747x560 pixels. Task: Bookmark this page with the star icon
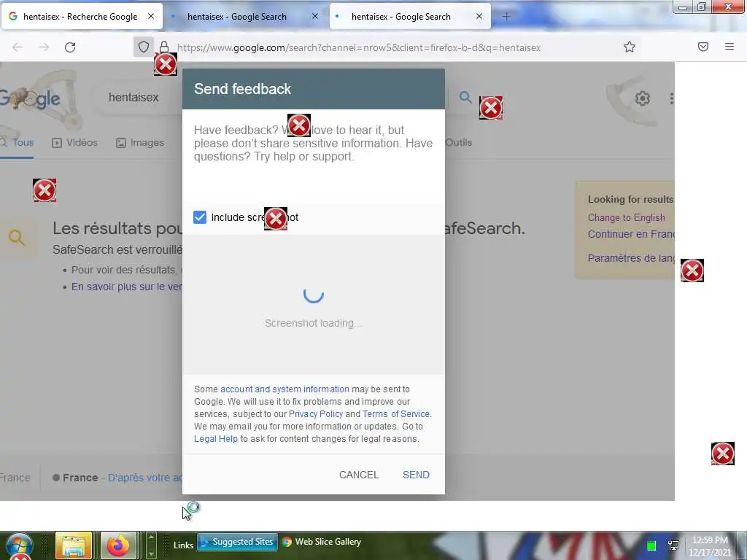[630, 47]
